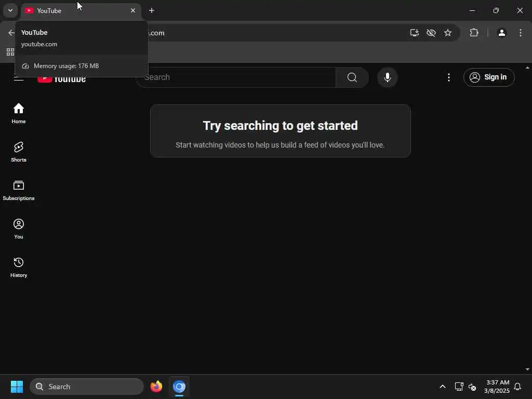Image resolution: width=532 pixels, height=399 pixels.
Task: Click the scrollbar down arrow
Action: pyautogui.click(x=527, y=369)
